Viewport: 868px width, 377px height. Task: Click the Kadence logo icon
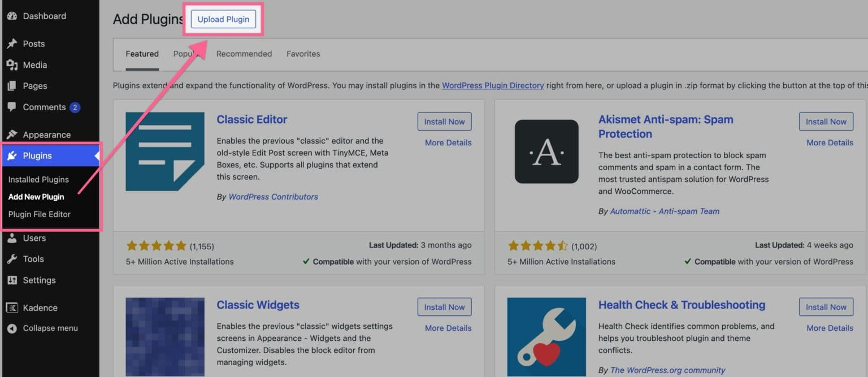12,308
